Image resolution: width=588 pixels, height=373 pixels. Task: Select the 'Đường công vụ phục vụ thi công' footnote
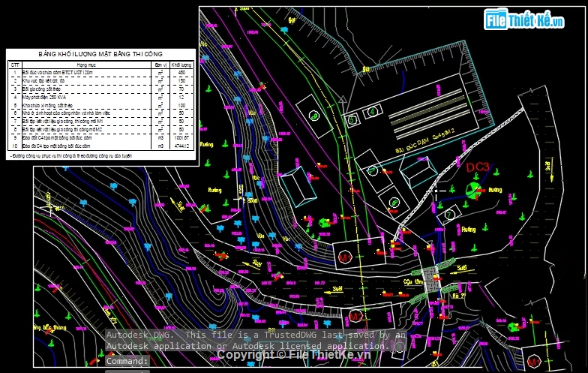pos(71,156)
